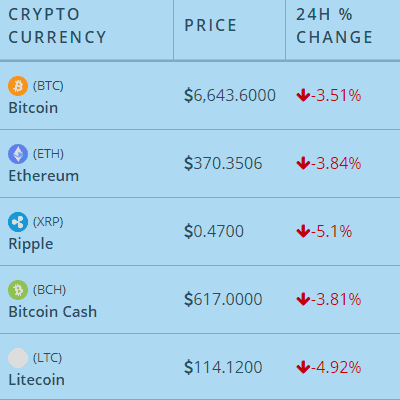The height and width of the screenshot is (400, 400).
Task: Open the Bitcoin name link
Action: [33, 108]
